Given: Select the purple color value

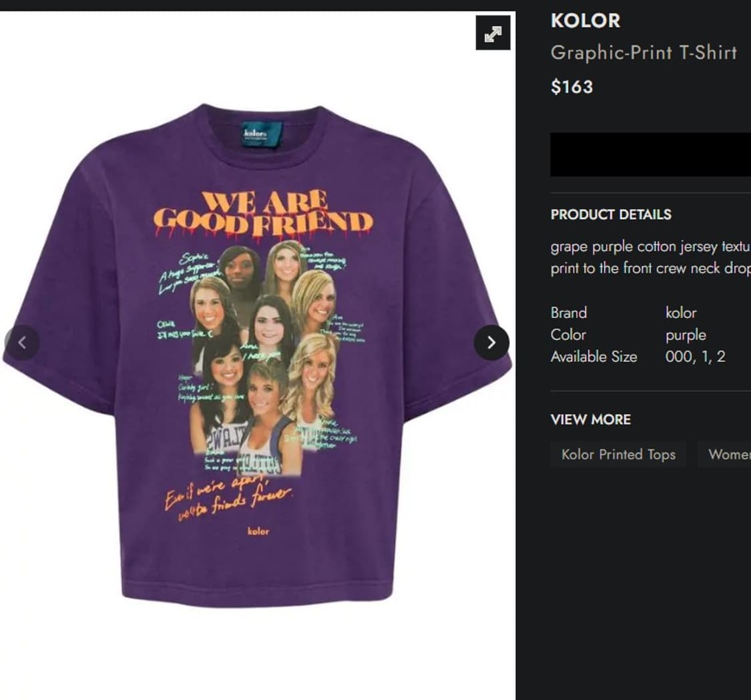Looking at the screenshot, I should coord(686,335).
